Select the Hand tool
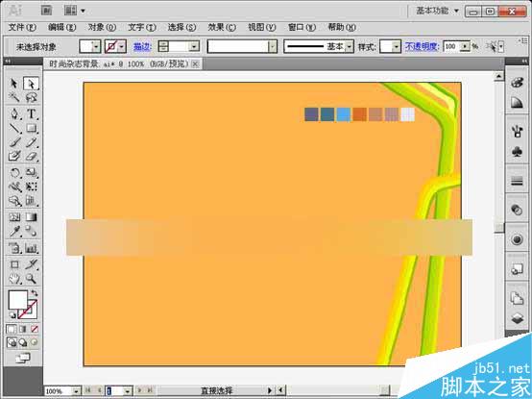532x399 pixels. (x=14, y=279)
